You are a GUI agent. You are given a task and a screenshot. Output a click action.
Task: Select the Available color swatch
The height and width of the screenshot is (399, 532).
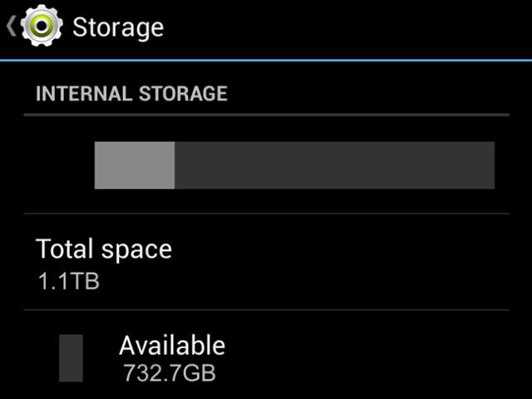tap(71, 358)
